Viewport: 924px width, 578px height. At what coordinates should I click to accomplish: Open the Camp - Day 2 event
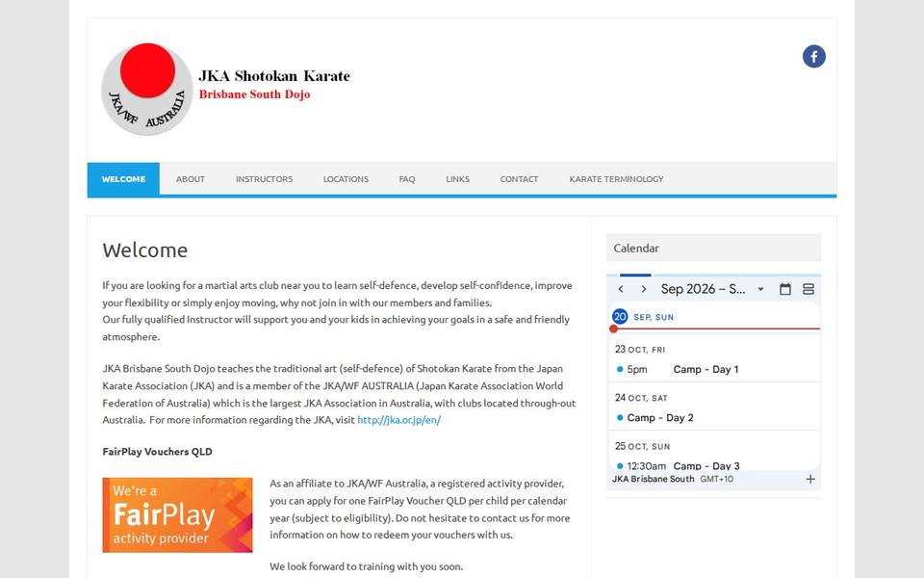click(660, 417)
